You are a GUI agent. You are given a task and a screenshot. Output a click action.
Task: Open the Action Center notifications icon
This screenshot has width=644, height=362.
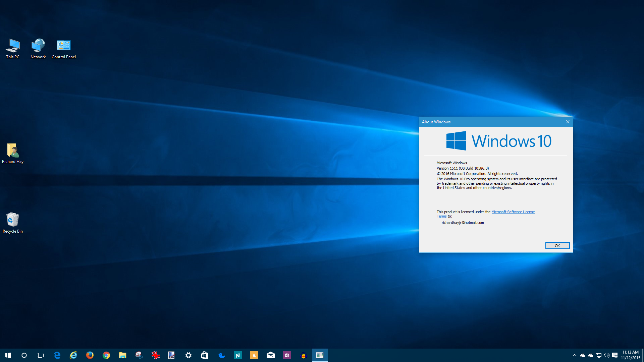[615, 355]
